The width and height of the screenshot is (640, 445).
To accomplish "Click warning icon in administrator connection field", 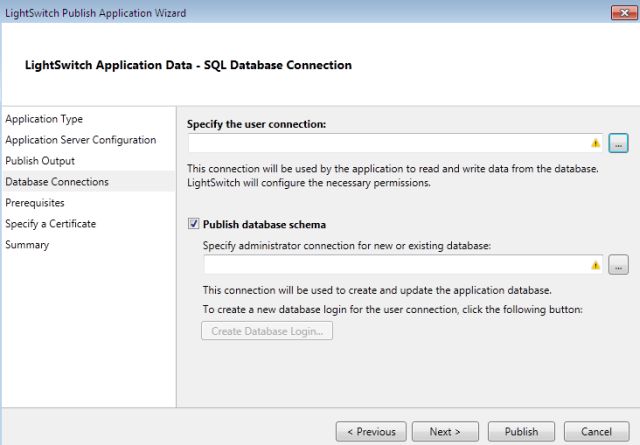I will tap(596, 265).
